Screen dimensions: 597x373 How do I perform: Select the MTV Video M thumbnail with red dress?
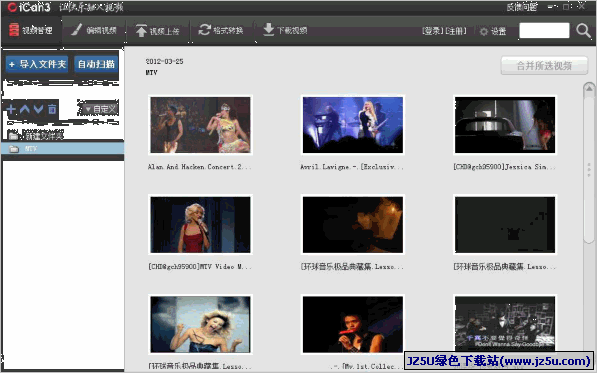tap(200, 225)
